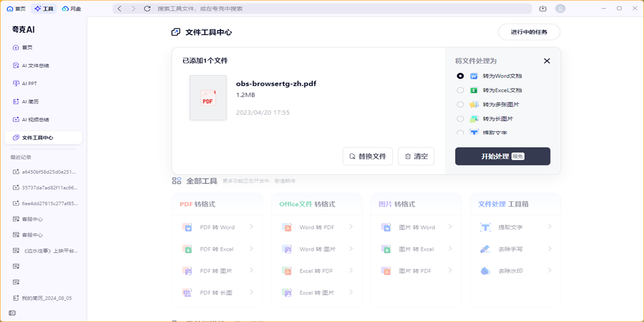Select 转为长图片 radio option
Screen dimensions: 644x322
[460, 119]
